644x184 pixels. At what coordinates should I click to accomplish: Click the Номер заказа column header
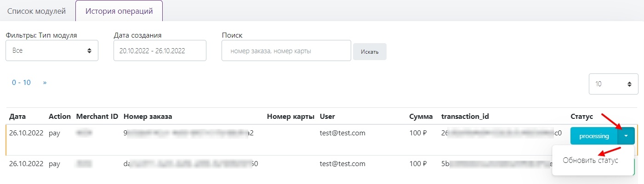148,117
